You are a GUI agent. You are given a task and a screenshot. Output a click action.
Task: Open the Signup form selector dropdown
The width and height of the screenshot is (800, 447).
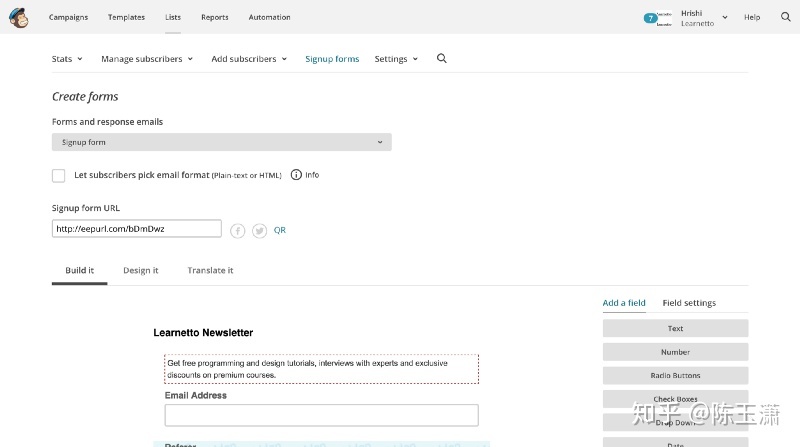[x=221, y=142]
